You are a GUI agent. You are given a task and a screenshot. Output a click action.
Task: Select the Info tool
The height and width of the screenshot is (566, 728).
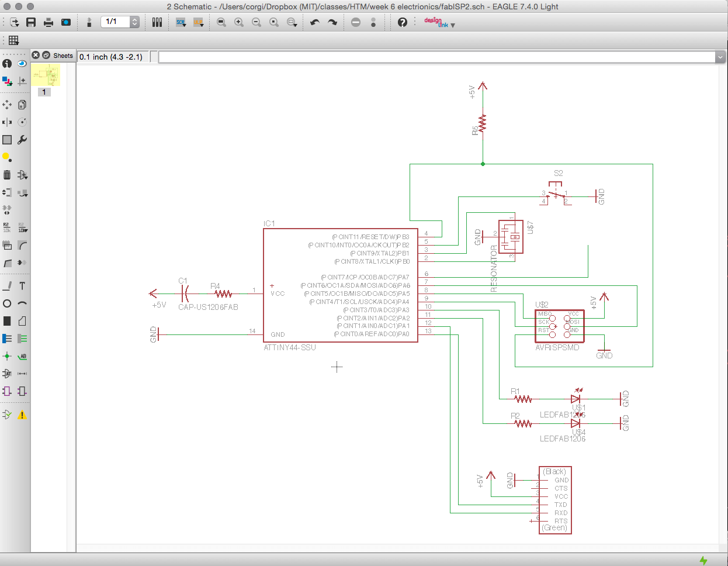coord(7,63)
